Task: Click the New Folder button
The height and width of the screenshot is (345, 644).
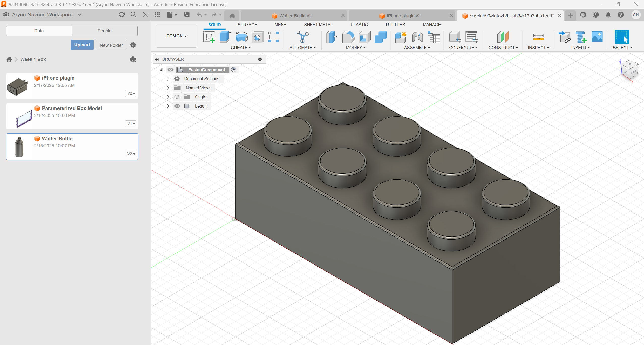Action: pyautogui.click(x=111, y=45)
